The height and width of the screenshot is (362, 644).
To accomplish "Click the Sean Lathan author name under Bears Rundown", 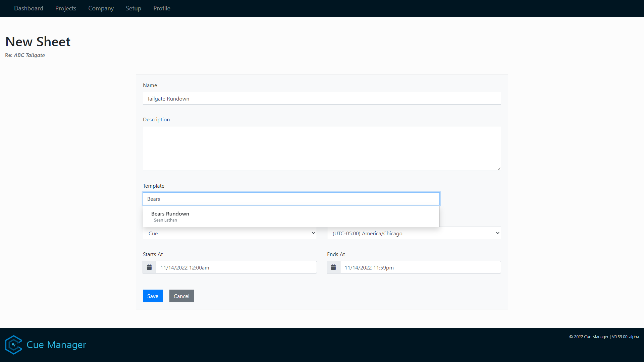I will [165, 220].
